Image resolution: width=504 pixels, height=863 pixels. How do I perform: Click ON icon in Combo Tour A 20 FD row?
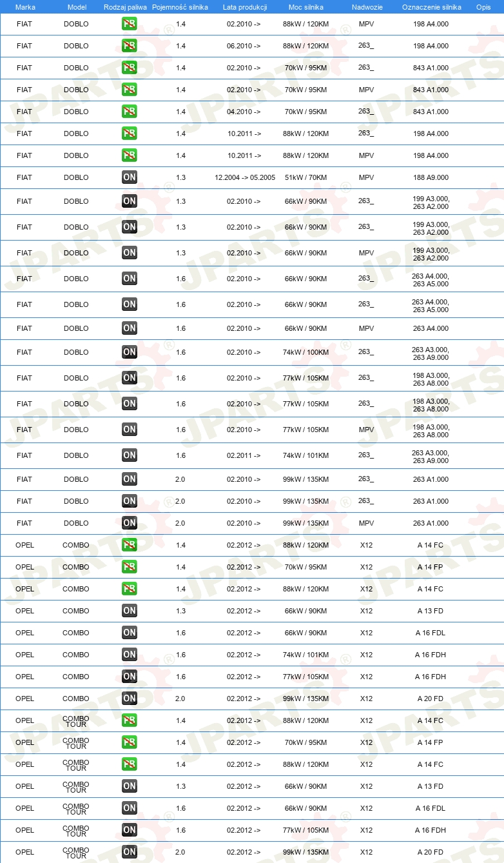130,852
